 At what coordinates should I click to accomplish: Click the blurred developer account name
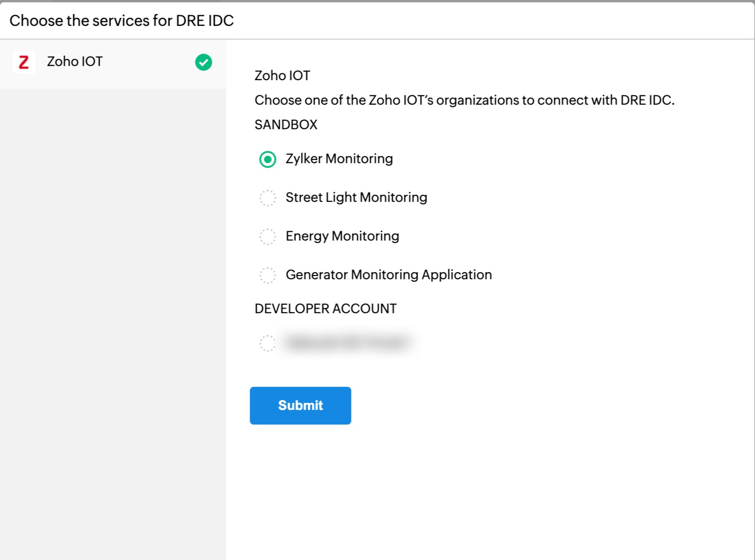pyautogui.click(x=347, y=343)
